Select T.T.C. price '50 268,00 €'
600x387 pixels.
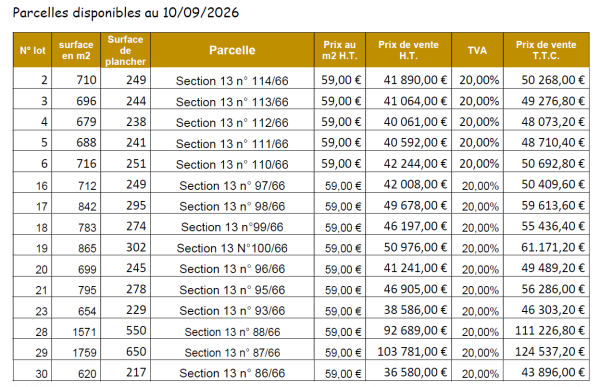click(553, 80)
